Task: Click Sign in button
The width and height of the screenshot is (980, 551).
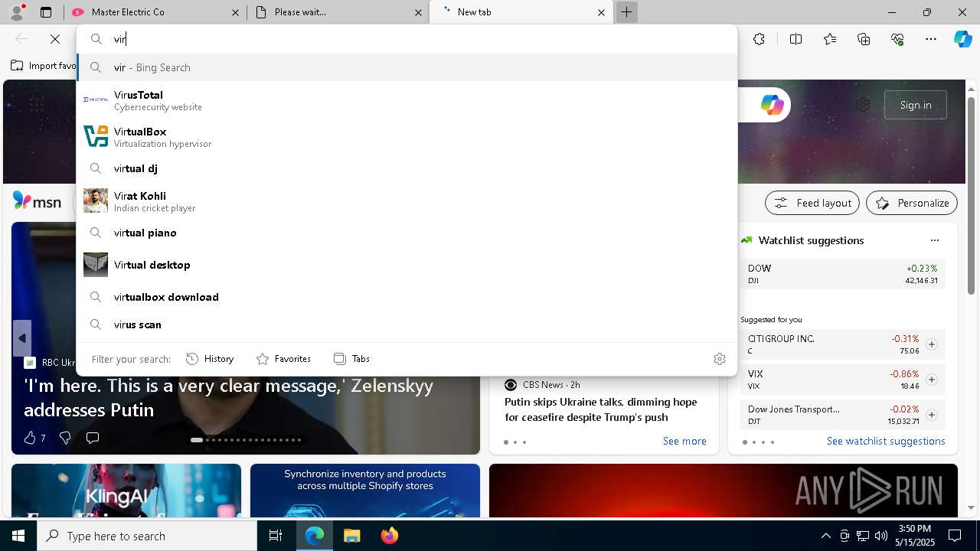Action: pos(916,105)
